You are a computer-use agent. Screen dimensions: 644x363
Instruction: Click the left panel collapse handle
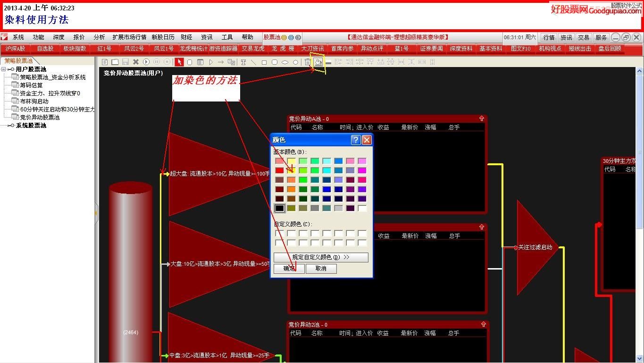coord(96,213)
